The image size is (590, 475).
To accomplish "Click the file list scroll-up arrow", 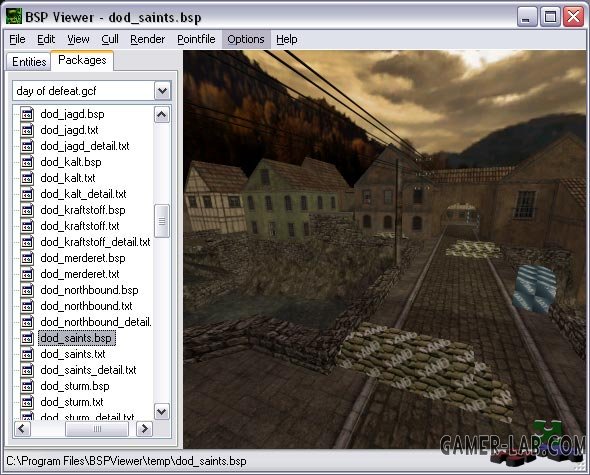I will pyautogui.click(x=162, y=115).
